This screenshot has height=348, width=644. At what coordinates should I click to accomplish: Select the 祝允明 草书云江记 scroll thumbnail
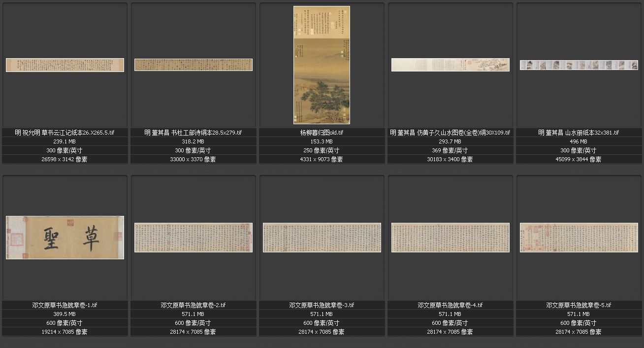tap(65, 65)
